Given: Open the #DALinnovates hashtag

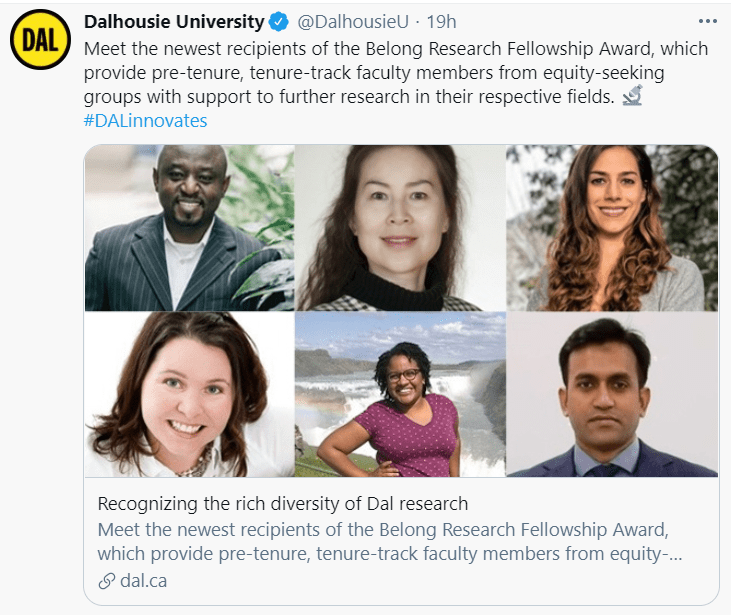Looking at the screenshot, I should pos(146,121).
